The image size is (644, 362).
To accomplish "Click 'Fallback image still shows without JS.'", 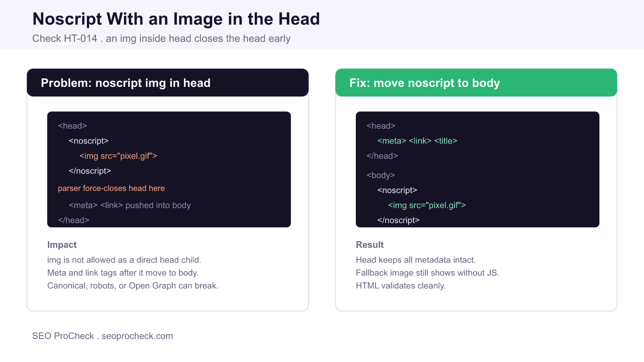I will click(427, 273).
